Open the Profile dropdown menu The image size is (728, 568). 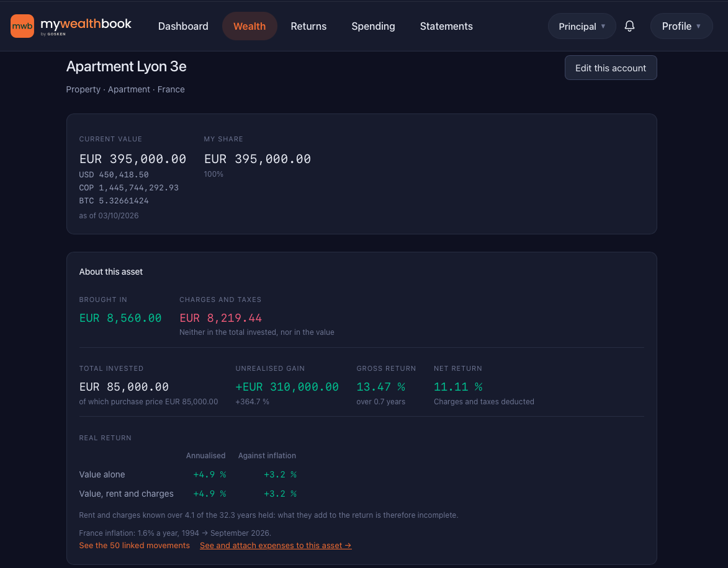(x=681, y=26)
